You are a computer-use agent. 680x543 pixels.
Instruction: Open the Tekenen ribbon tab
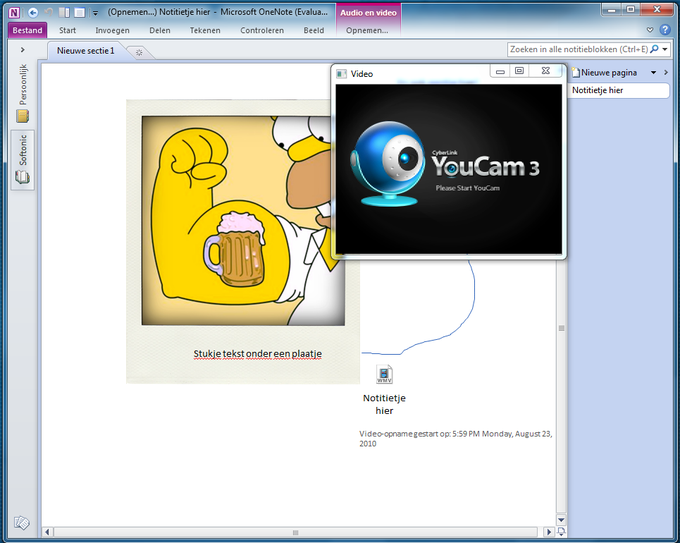tap(205, 30)
